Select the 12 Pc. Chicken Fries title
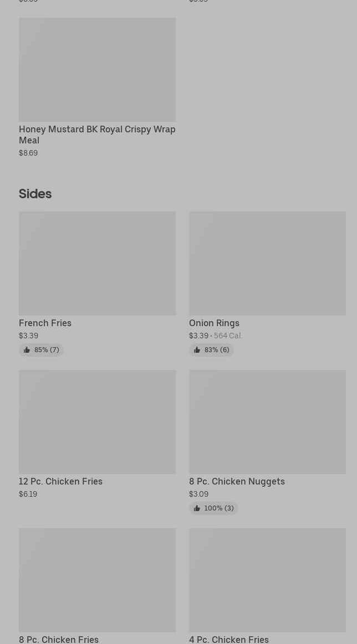 pyautogui.click(x=60, y=481)
